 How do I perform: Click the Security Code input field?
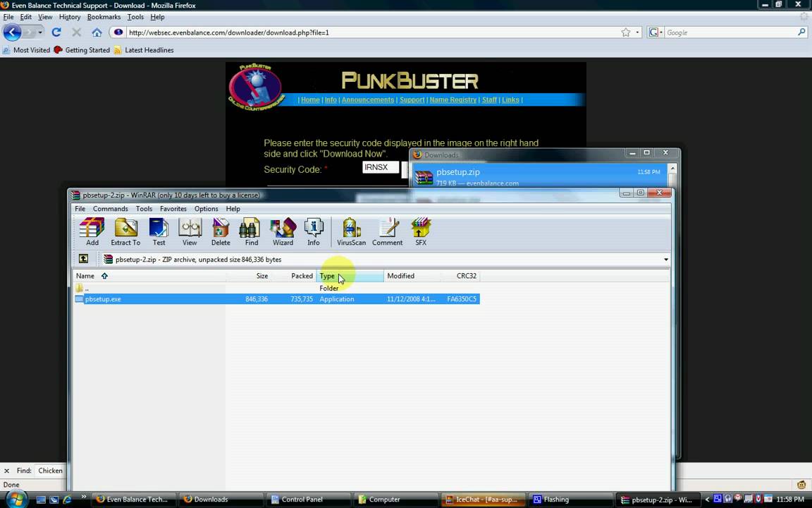coord(381,167)
